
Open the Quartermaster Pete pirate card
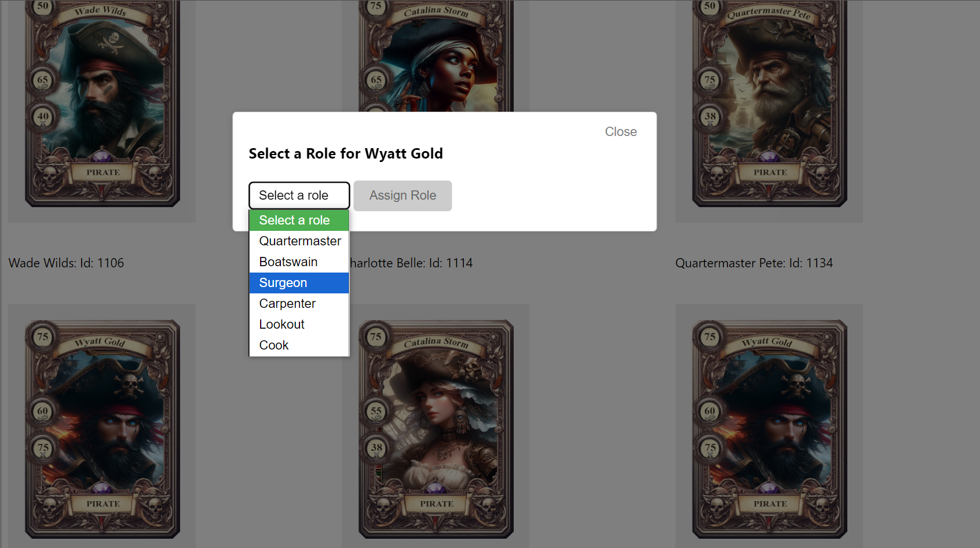click(x=769, y=103)
